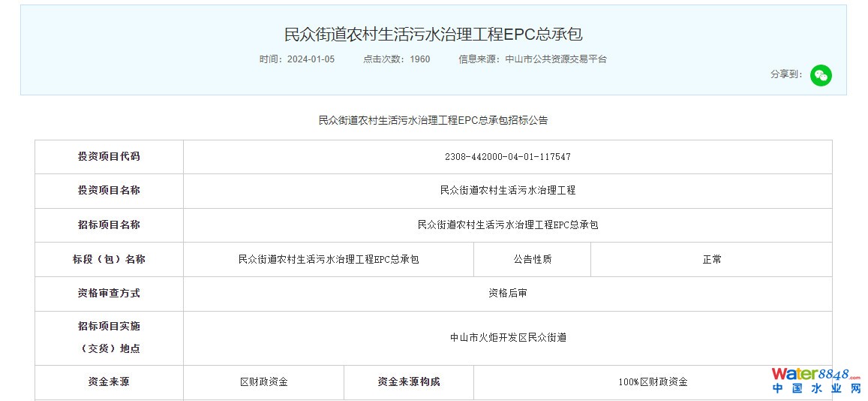Screen dimensions: 868x401
Task: Click the 区财政资金 cell without percentage
Action: click(x=263, y=381)
